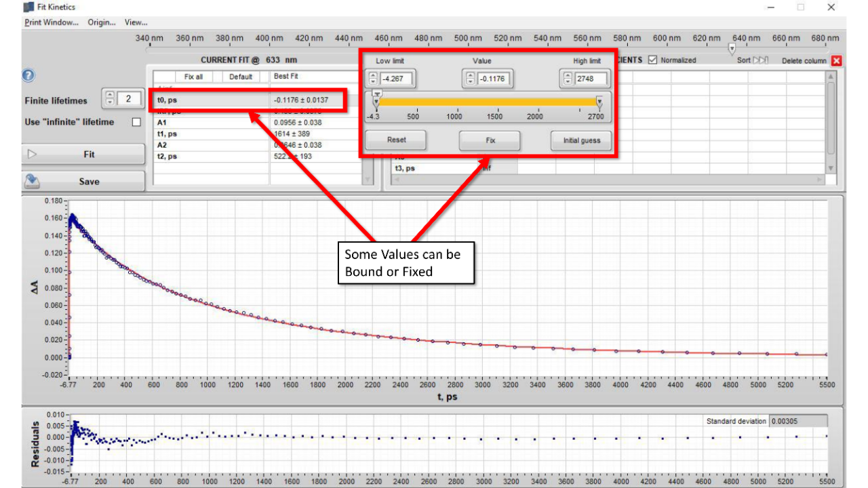The width and height of the screenshot is (868, 488).
Task: Click the coefficients table vertical scrollbar
Action: (830, 122)
